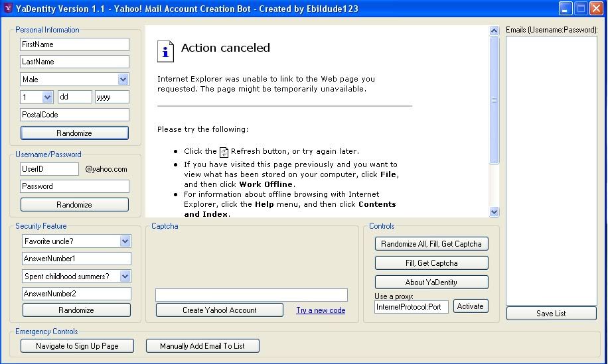
Task: Click the UserID field
Action: [49, 169]
